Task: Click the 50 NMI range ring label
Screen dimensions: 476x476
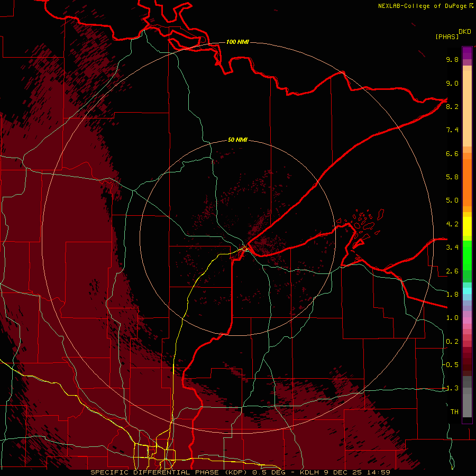Action: [237, 140]
